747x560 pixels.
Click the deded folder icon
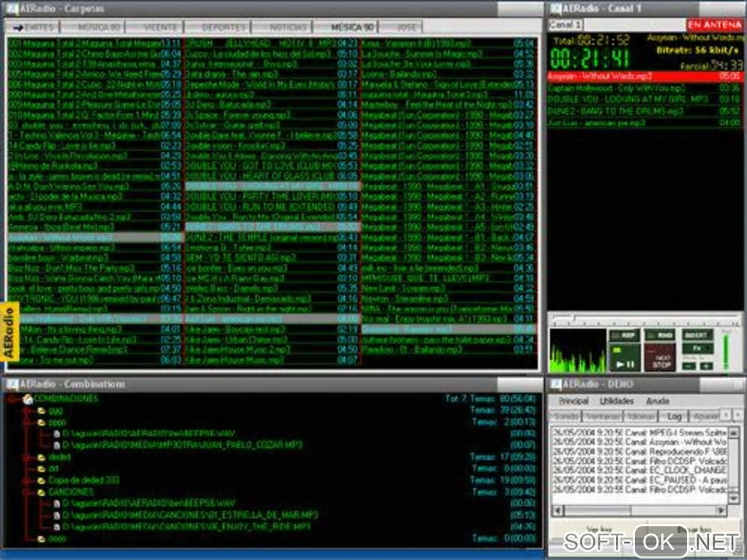point(42,457)
